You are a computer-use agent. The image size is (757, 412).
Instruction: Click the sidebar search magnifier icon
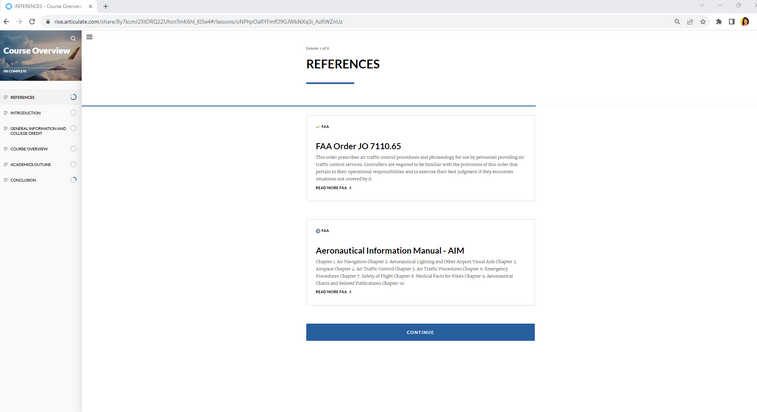pos(73,38)
